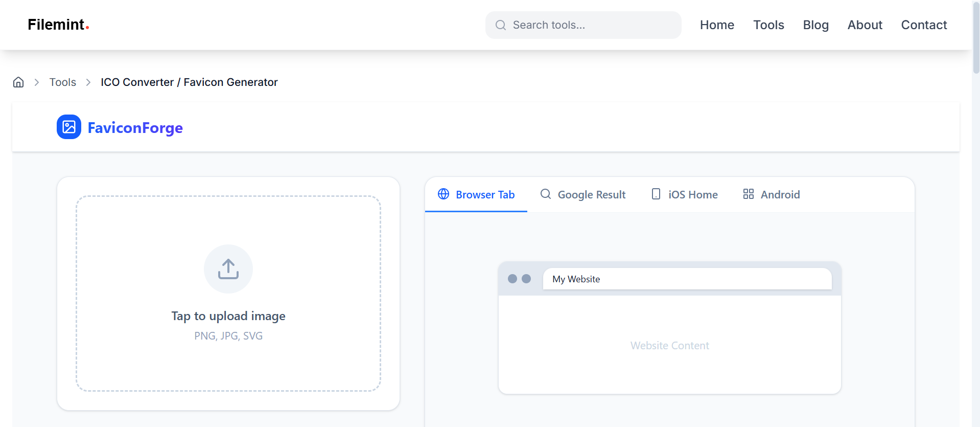Viewport: 980px width, 427px height.
Task: Click the search icon beside Google Result
Action: 546,194
